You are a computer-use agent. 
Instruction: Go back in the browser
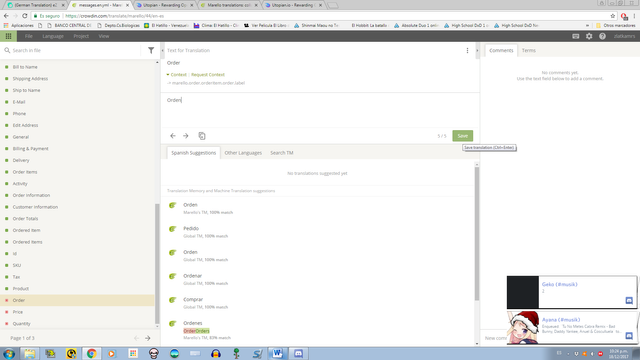click(x=6, y=16)
